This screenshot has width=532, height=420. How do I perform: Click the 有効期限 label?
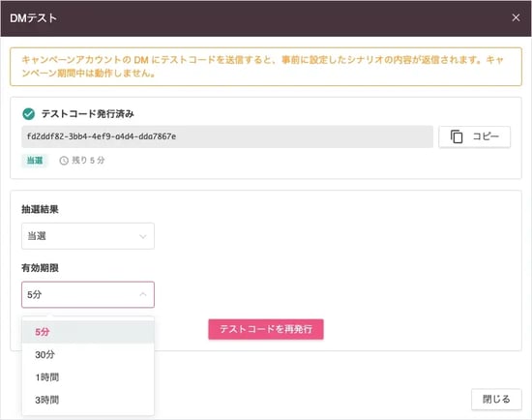pyautogui.click(x=40, y=268)
